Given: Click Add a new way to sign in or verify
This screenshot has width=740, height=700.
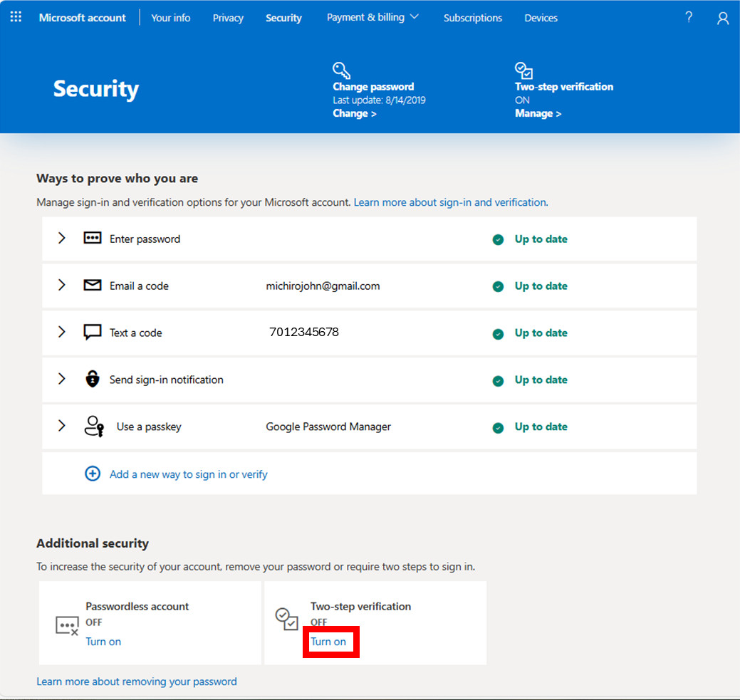Looking at the screenshot, I should pos(188,474).
